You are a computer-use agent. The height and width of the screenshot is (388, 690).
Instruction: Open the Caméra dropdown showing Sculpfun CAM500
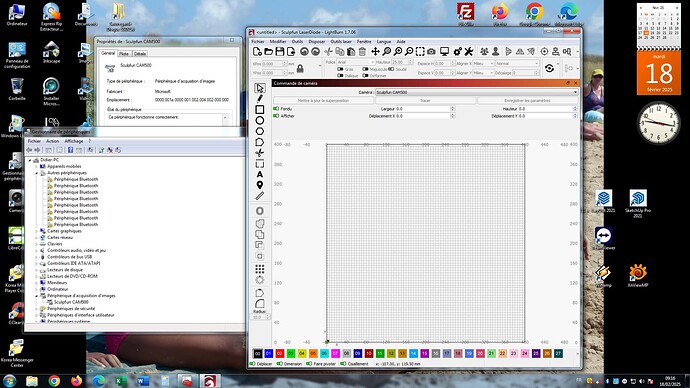476,92
